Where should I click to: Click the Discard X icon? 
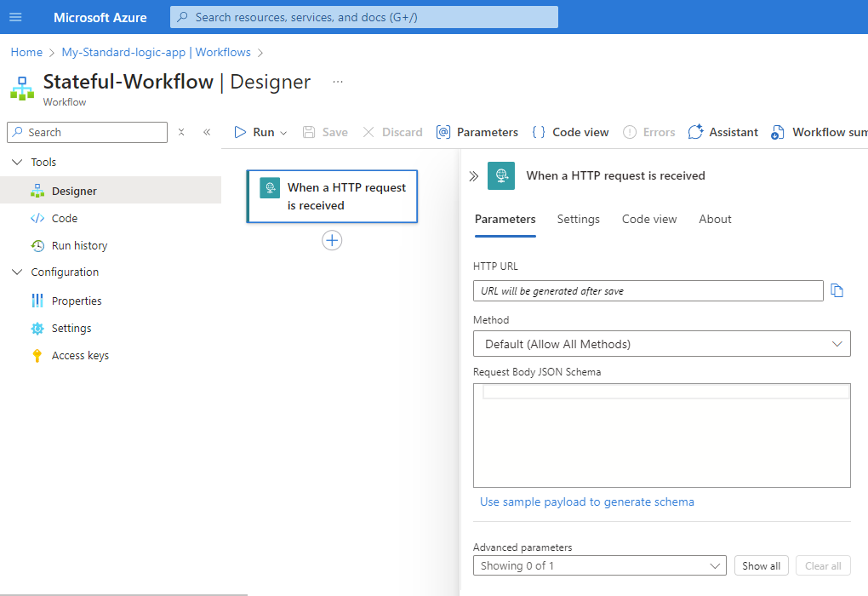(368, 132)
